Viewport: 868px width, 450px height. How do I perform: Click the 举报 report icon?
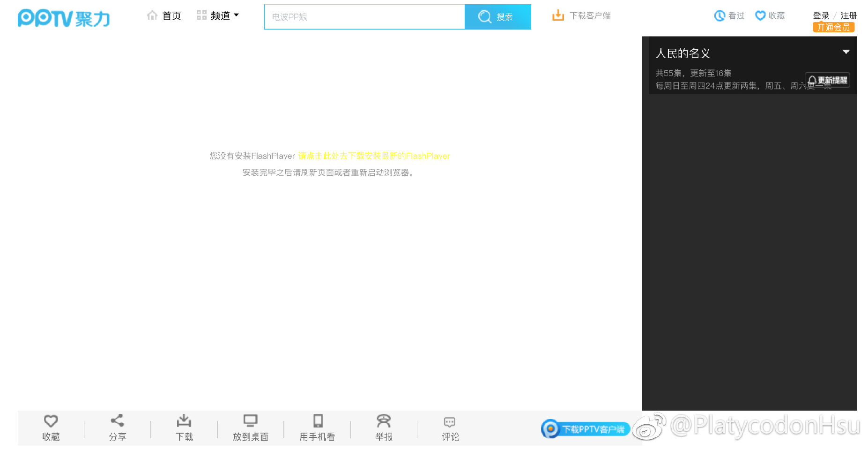click(384, 420)
